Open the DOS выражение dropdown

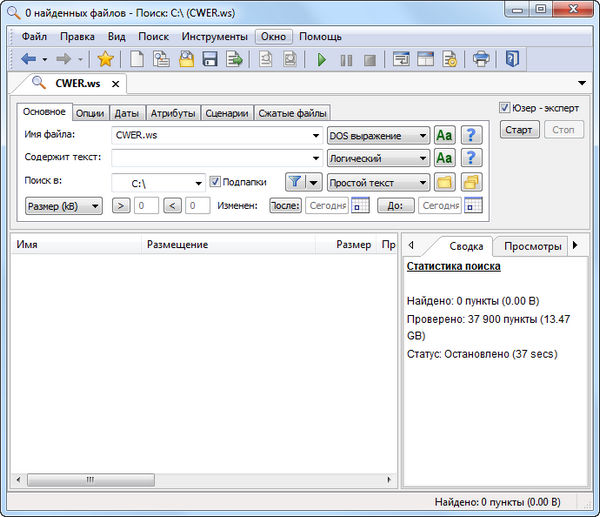point(379,135)
